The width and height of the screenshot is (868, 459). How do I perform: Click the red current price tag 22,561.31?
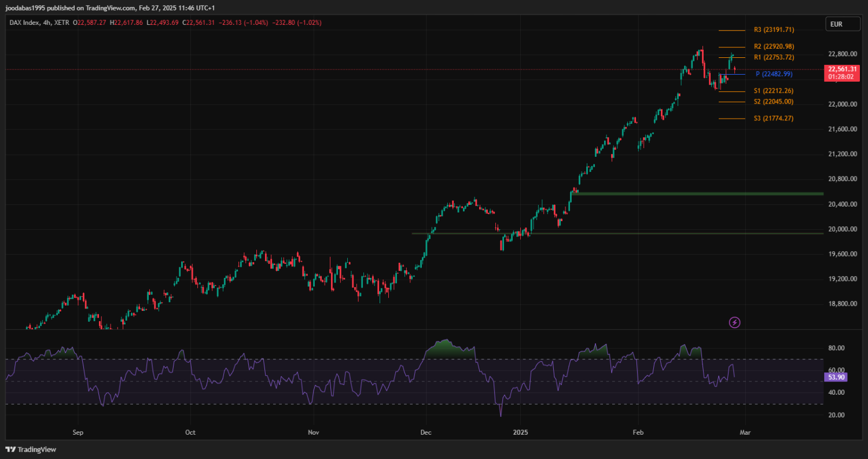coord(842,69)
